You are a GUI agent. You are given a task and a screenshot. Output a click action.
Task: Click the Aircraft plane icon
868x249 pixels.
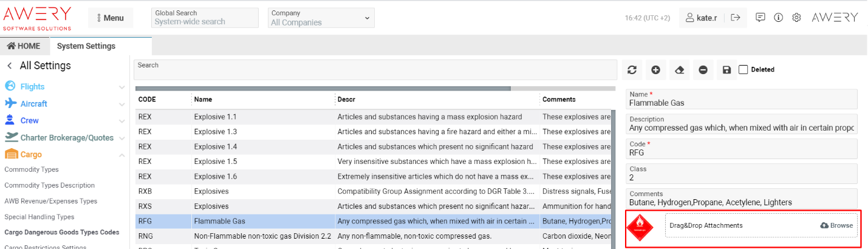pyautogui.click(x=10, y=103)
